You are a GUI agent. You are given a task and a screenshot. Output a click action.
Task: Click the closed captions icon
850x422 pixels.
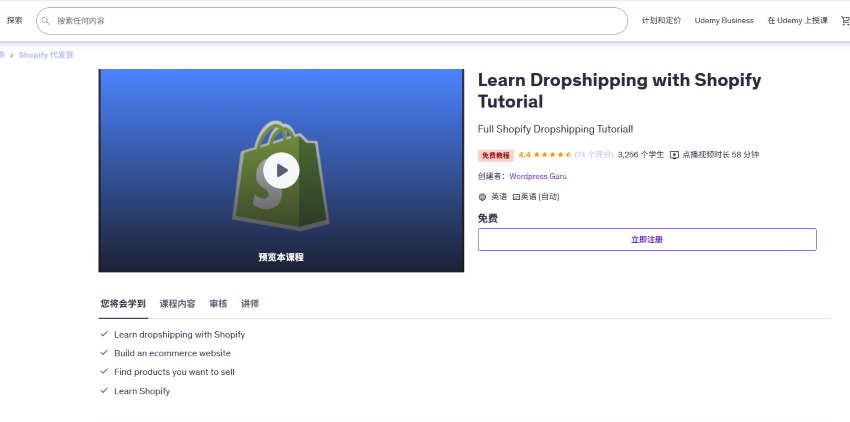click(x=516, y=197)
